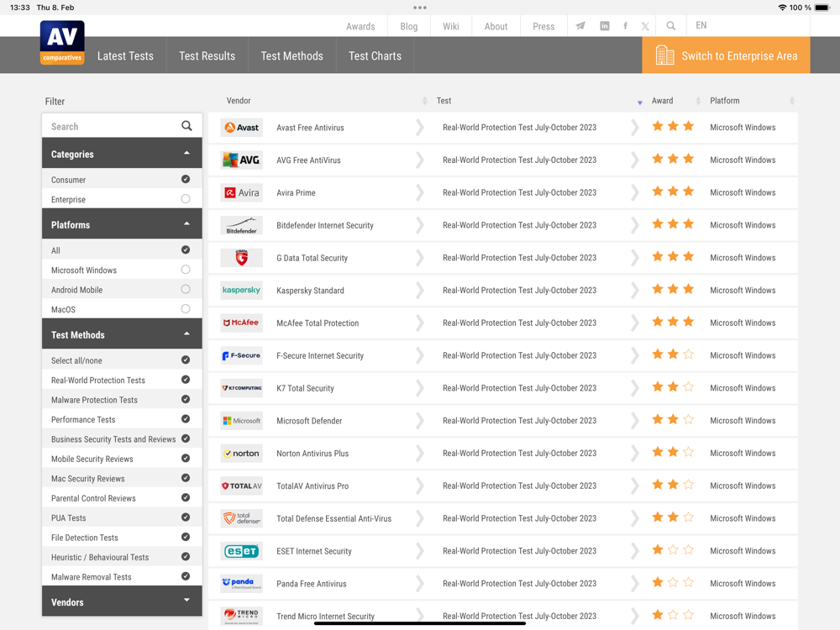Click the McAfee vendor logo
This screenshot has height=630, width=840.
[x=242, y=323]
